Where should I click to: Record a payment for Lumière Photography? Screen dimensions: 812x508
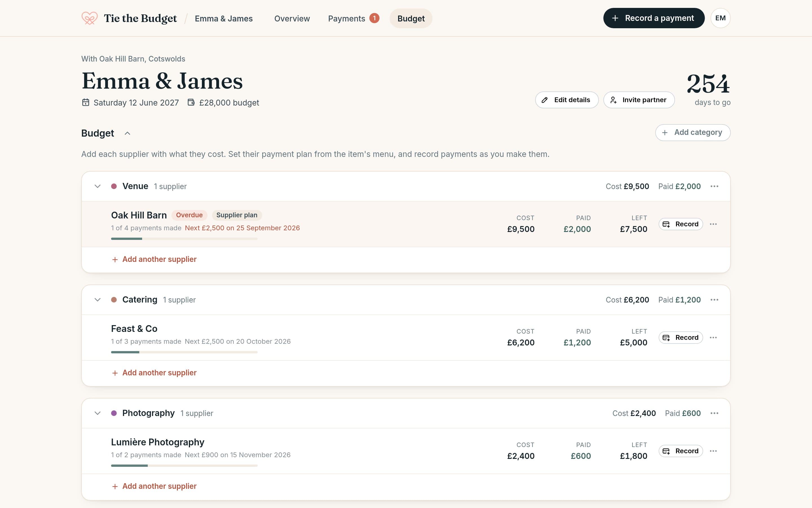click(680, 451)
